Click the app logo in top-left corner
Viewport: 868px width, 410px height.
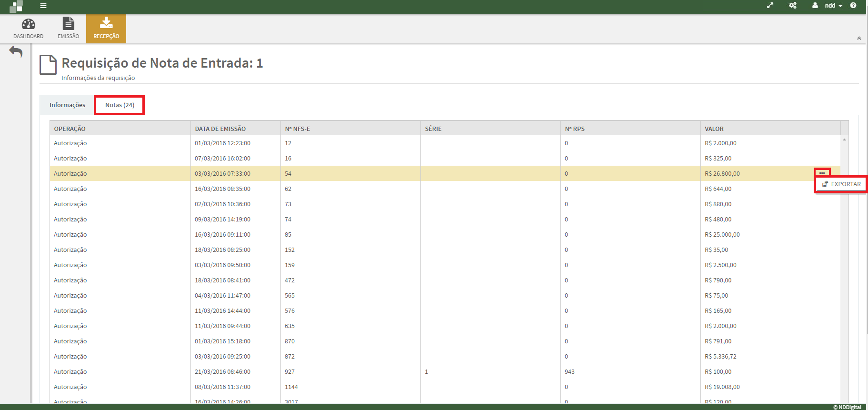coord(16,6)
